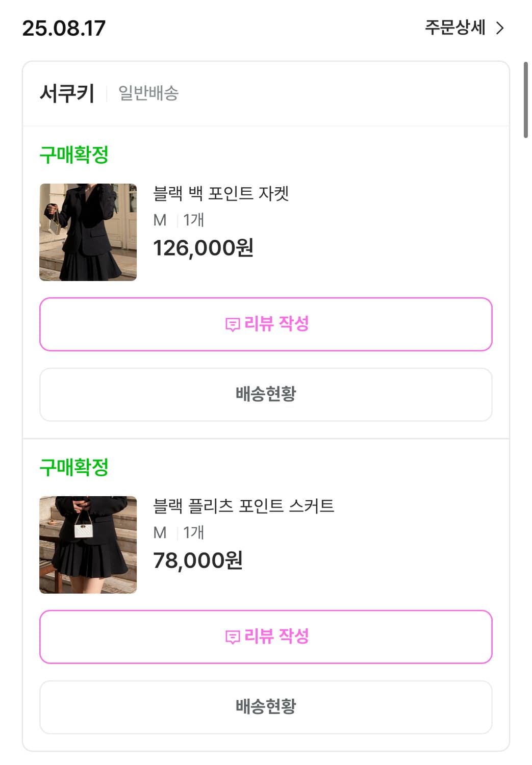The image size is (532, 765).
Task: Write a review for the 126,000원 jacket
Action: pos(266,324)
